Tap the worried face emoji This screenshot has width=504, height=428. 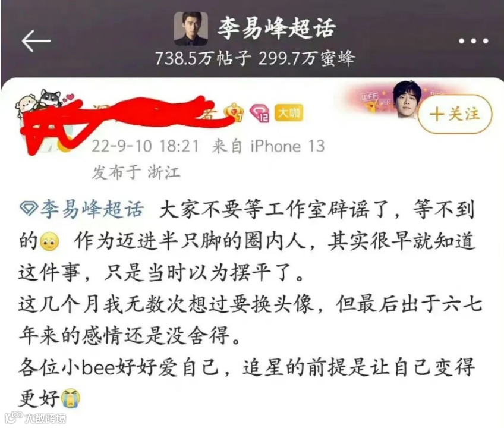(x=49, y=241)
